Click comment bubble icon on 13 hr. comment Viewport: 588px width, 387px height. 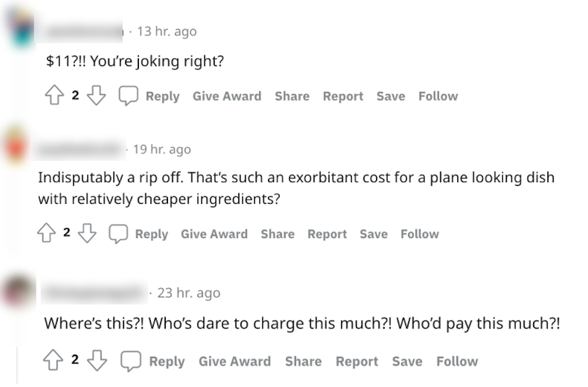coord(128,95)
